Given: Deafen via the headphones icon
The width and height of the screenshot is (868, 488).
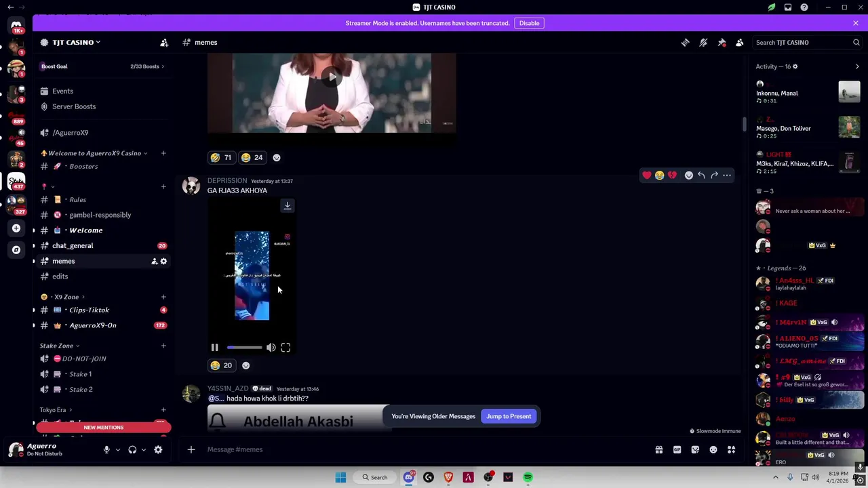Looking at the screenshot, I should (132, 449).
